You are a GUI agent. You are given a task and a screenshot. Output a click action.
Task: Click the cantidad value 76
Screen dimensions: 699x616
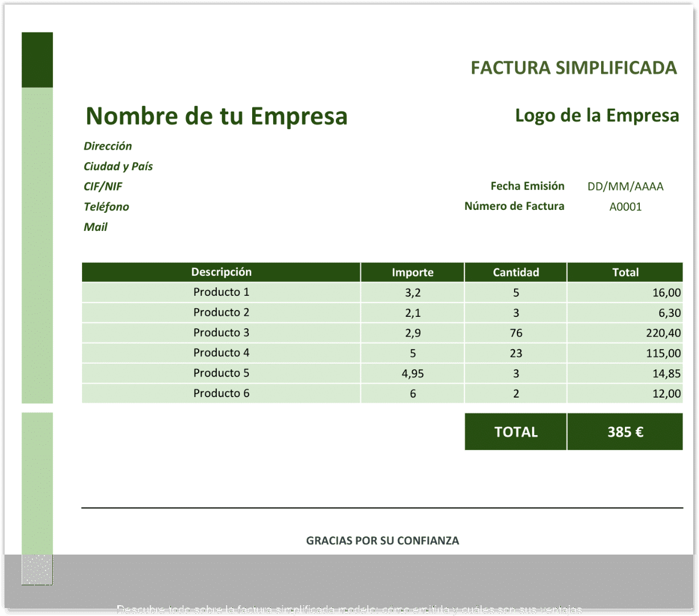(516, 333)
